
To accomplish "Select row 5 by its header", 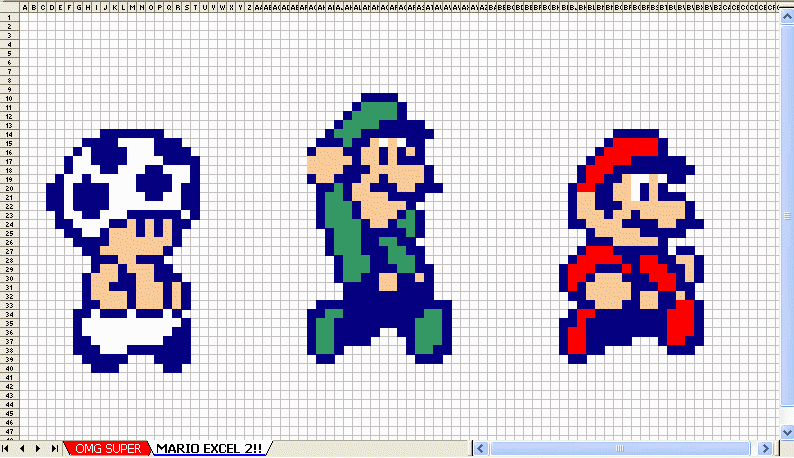I will (x=10, y=53).
